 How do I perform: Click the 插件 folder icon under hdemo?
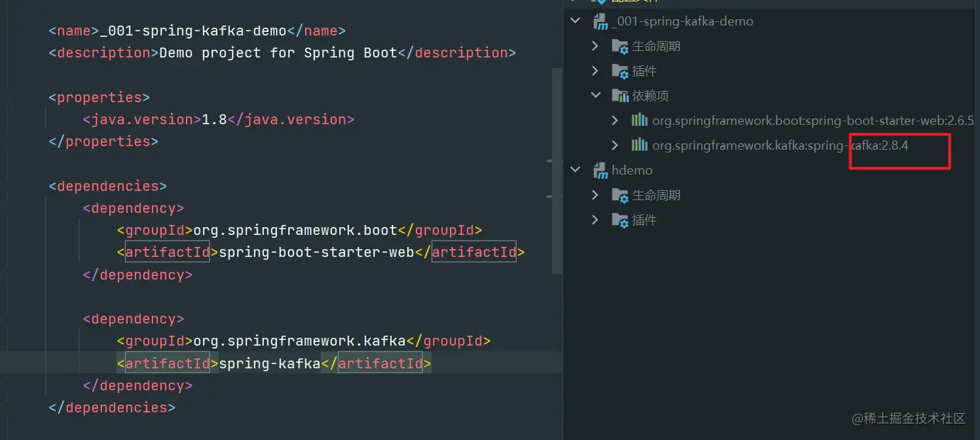click(620, 220)
